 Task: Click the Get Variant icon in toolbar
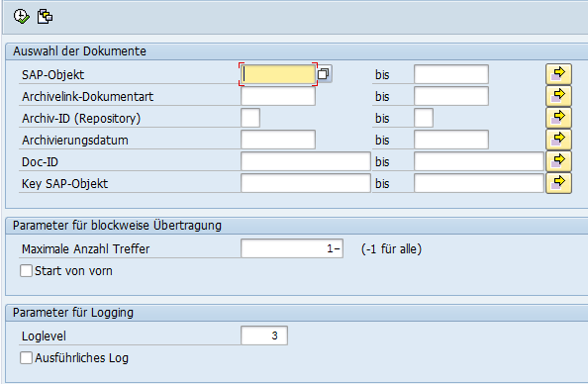45,17
